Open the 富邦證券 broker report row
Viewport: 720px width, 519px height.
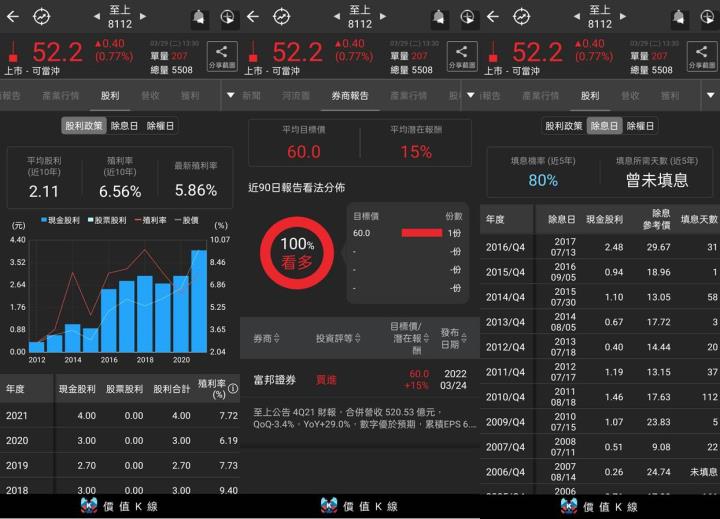click(x=360, y=379)
